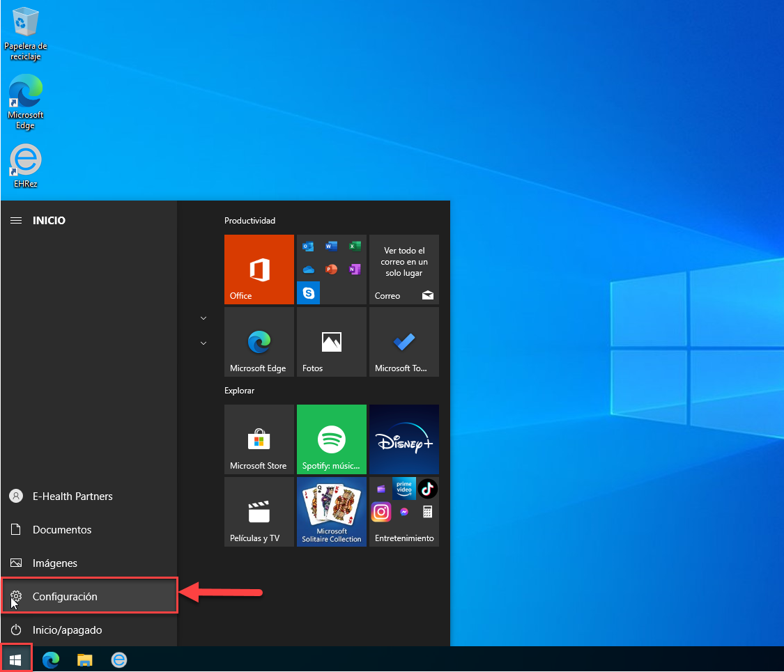Open TikTok in Entretenimiento folder
This screenshot has height=672, width=784.
pyautogui.click(x=427, y=489)
